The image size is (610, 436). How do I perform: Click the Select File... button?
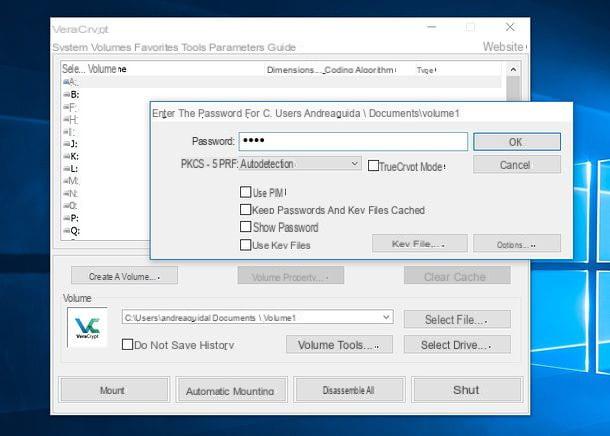[457, 320]
